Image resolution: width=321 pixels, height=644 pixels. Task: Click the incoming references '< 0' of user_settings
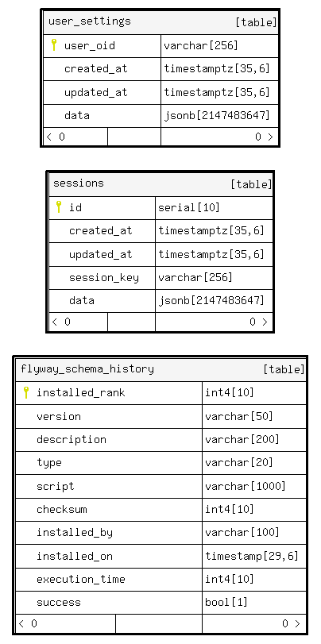[x=56, y=137]
